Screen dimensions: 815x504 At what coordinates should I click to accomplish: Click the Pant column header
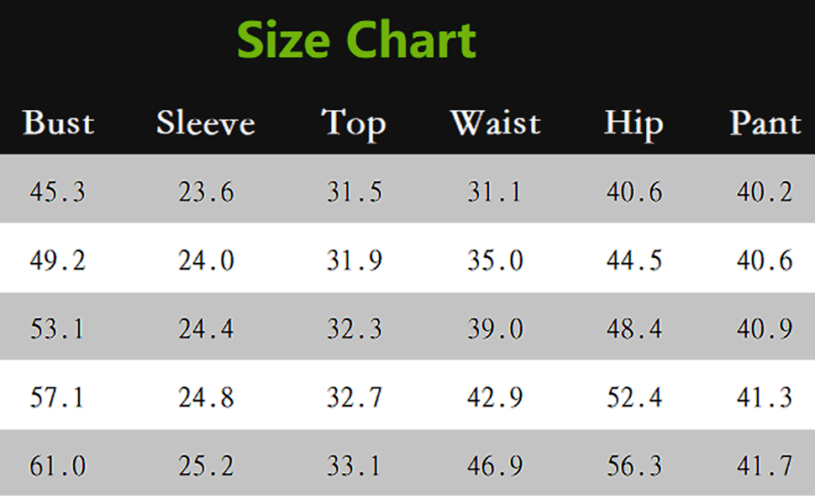(765, 123)
